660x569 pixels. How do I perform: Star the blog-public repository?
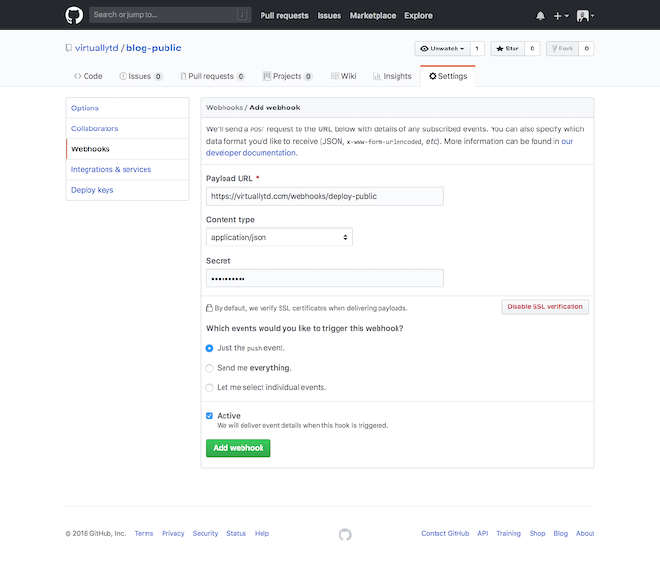(507, 48)
